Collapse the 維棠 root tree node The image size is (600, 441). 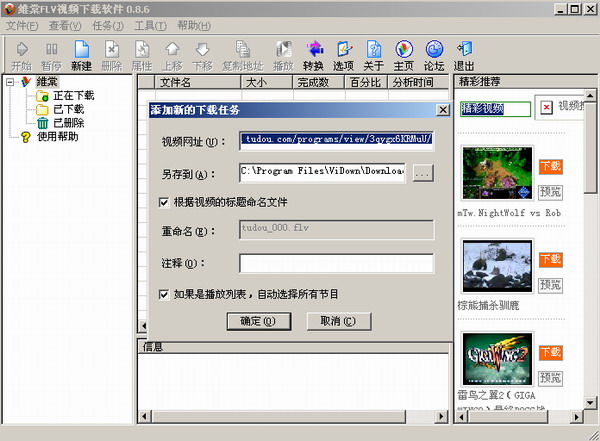click(x=11, y=82)
